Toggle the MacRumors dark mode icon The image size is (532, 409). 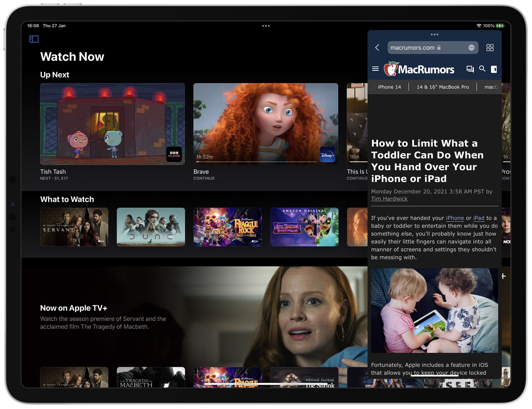tap(494, 69)
